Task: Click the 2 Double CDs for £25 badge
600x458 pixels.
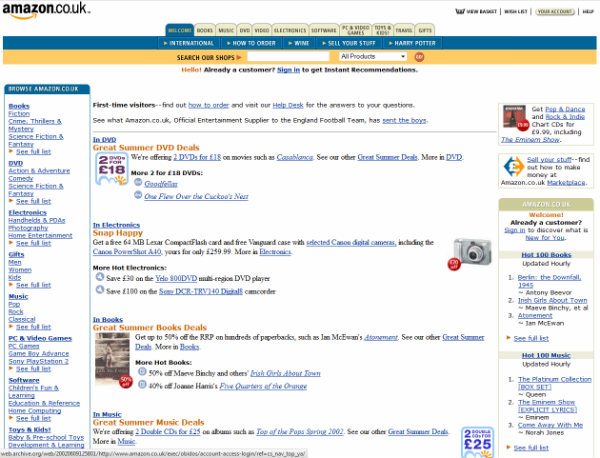Action: 478,442
